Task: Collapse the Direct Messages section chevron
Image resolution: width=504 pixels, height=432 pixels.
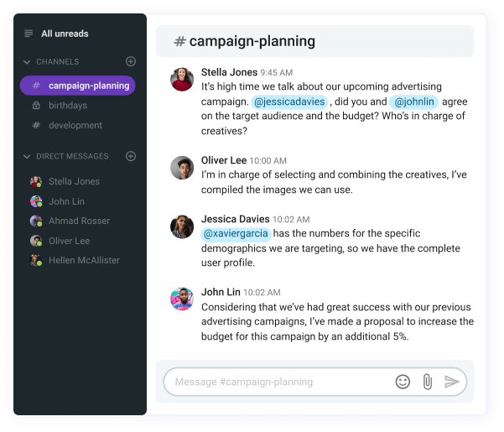Action: point(27,157)
